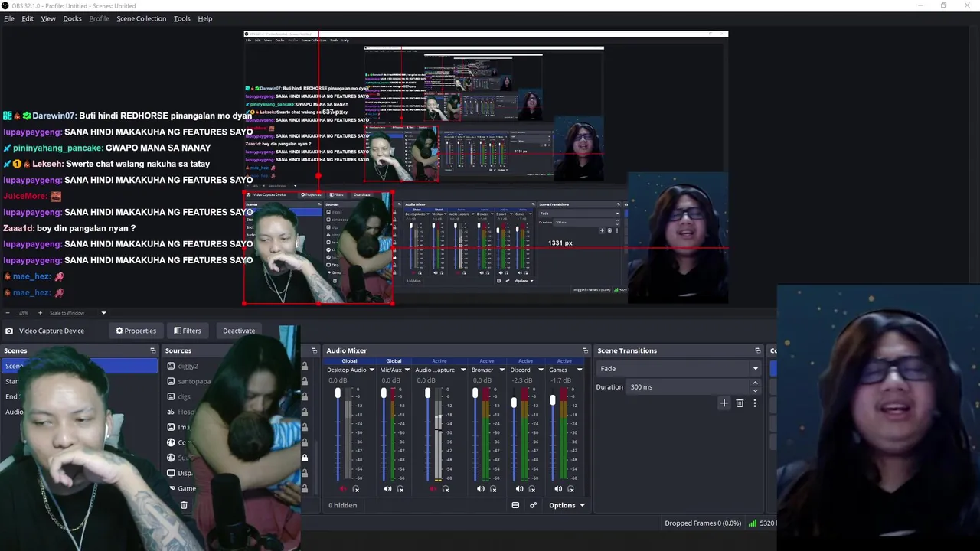Open Mic/Aux channel dropdown arrow
Viewport: 980px width, 551px height.
[407, 370]
